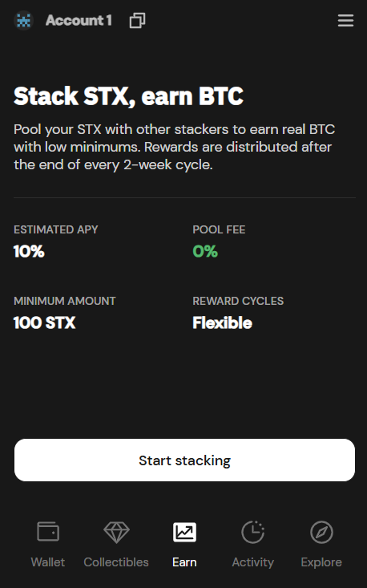This screenshot has height=588, width=367.
Task: Copy the account address via the copy icon
Action: point(138,20)
